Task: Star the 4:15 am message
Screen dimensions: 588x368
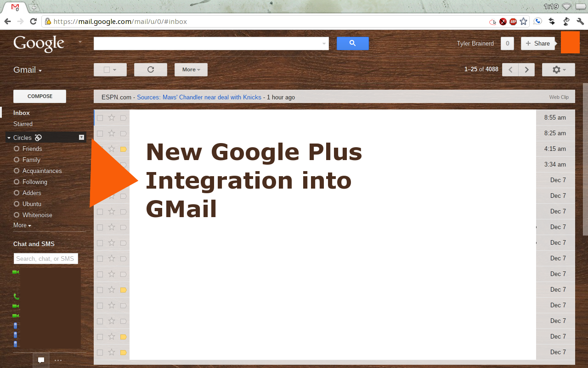Action: pyautogui.click(x=112, y=149)
